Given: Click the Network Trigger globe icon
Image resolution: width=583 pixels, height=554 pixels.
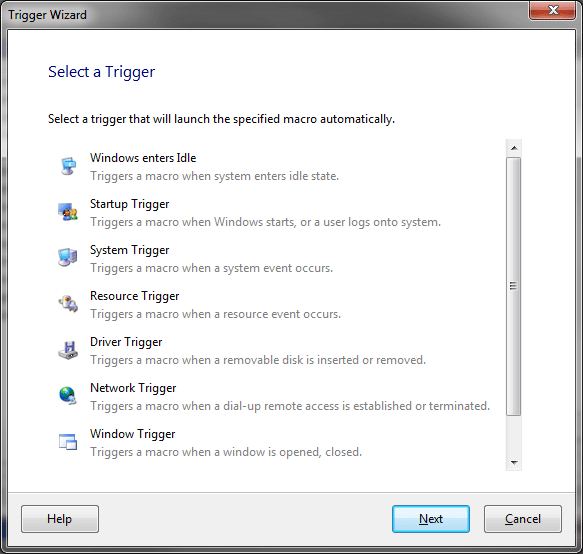Looking at the screenshot, I should [68, 395].
